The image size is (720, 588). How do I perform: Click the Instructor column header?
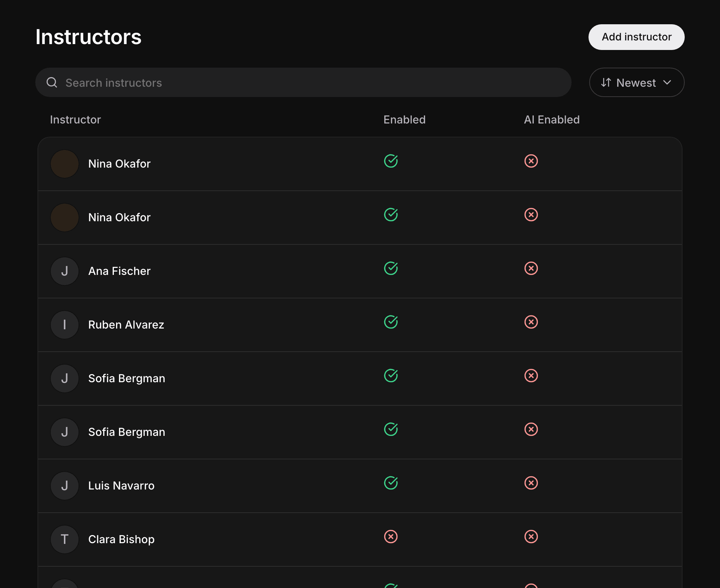(x=75, y=120)
